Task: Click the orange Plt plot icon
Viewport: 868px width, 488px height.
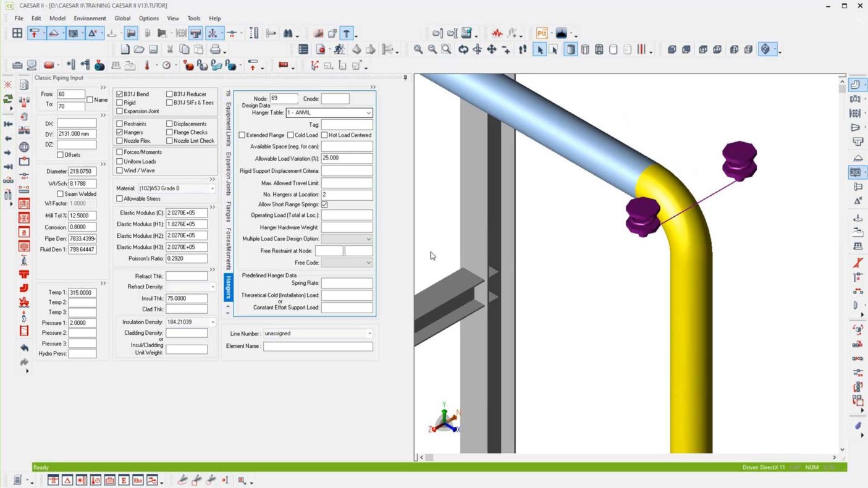Action: point(542,33)
